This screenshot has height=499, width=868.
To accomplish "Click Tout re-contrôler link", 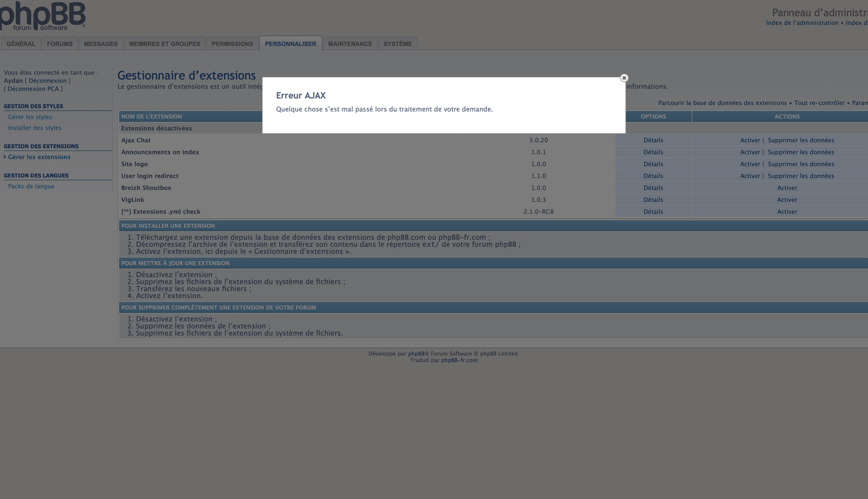I will tap(819, 103).
